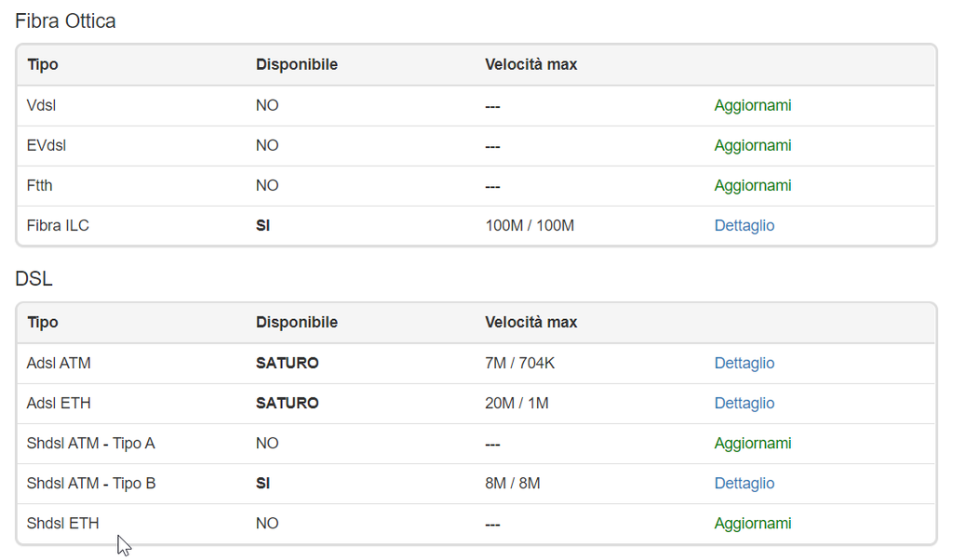
Task: Select the 7M / 704K speed value
Action: 519,364
